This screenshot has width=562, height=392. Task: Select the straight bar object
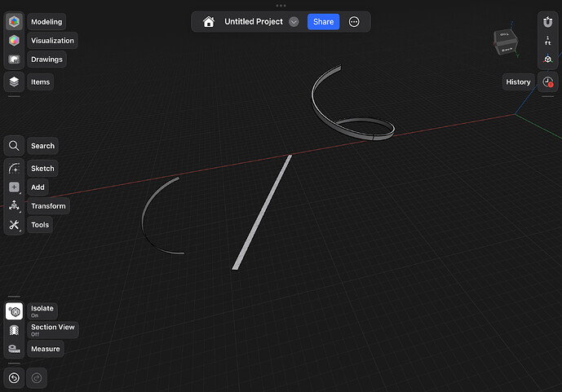tap(262, 212)
